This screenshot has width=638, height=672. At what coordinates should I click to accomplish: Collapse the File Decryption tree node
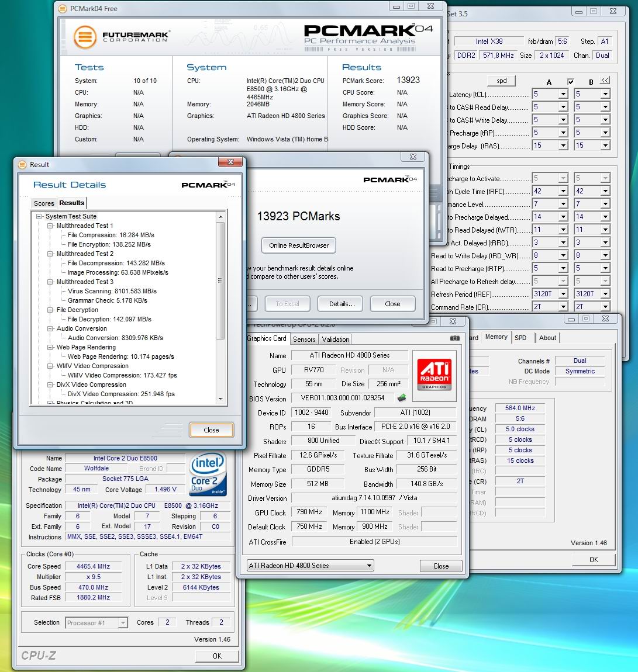coord(50,310)
